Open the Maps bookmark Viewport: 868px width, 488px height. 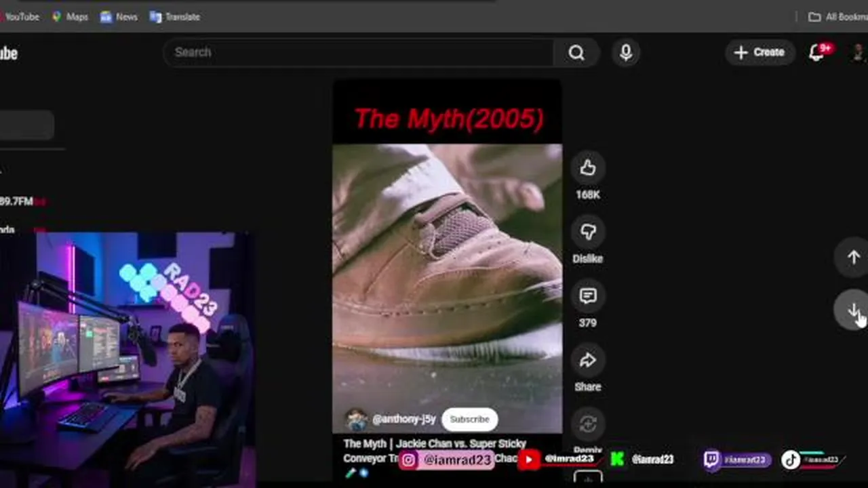(71, 17)
